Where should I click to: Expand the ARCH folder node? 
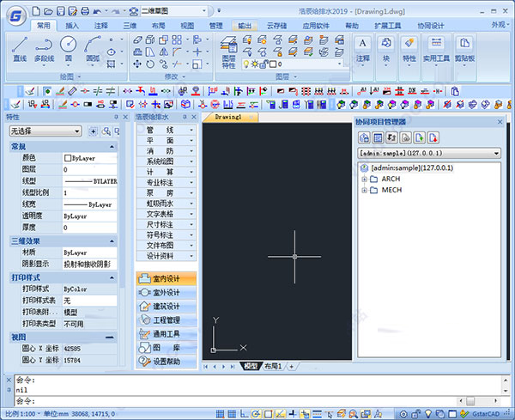coord(364,180)
